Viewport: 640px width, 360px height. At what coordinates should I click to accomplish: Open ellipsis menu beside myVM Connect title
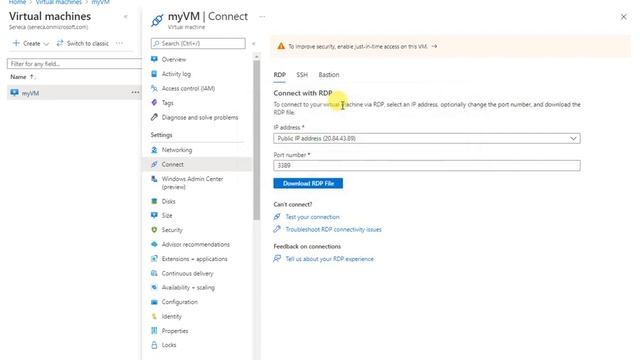pos(262,17)
